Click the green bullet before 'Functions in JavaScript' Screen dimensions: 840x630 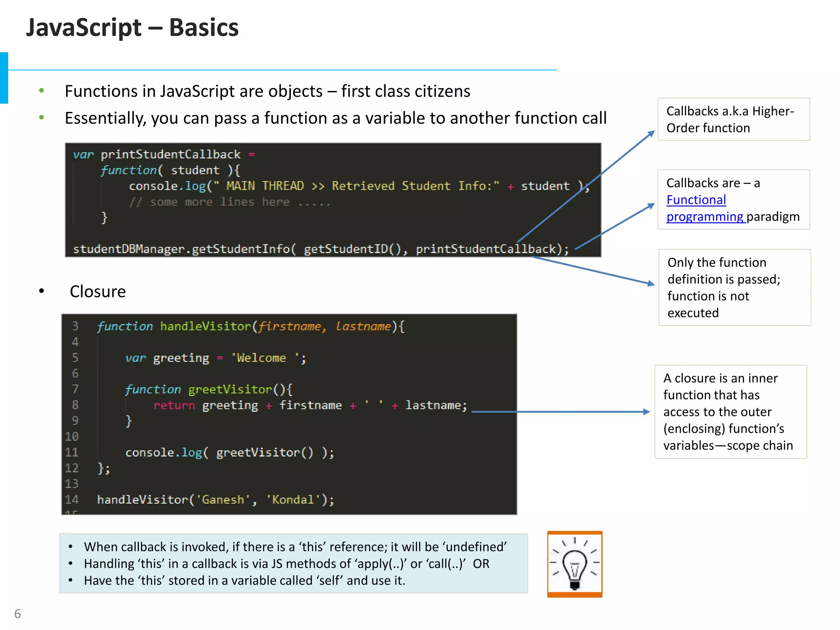[41, 91]
